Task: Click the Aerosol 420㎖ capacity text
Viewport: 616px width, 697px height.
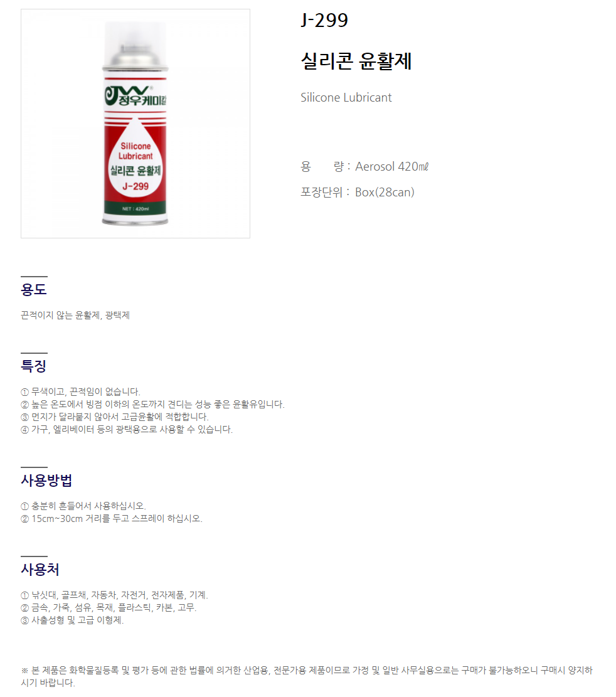Action: click(391, 167)
